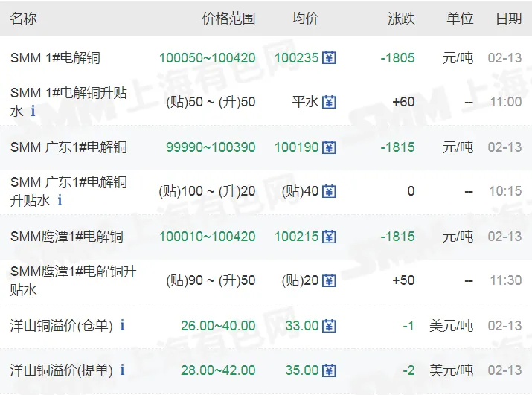Open SMM 广东1#电解铜升贴水 product name
The width and height of the screenshot is (532, 395).
(68, 191)
